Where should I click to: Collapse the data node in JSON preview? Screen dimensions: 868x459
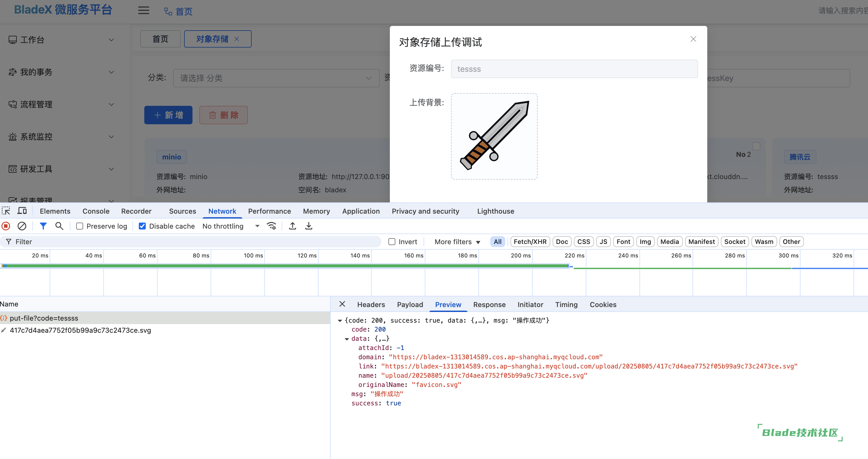coord(346,339)
